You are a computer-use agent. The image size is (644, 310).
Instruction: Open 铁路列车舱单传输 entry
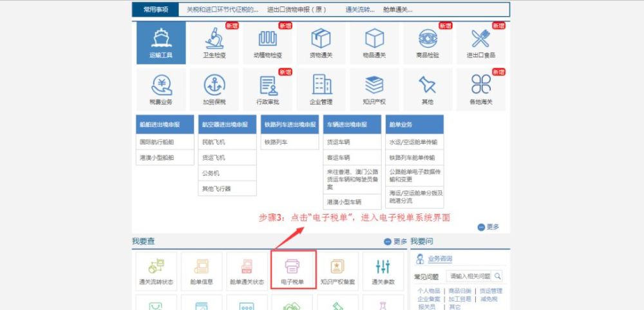[414, 157]
